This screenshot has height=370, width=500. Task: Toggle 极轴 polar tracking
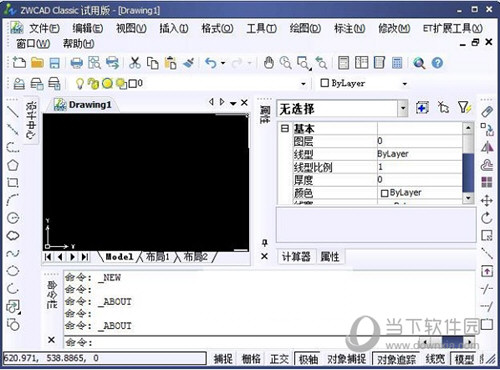pyautogui.click(x=308, y=359)
